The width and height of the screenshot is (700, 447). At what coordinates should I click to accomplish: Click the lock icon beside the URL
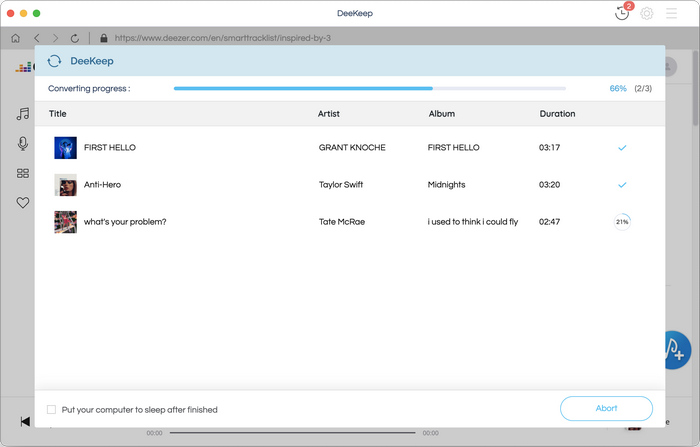click(x=104, y=38)
